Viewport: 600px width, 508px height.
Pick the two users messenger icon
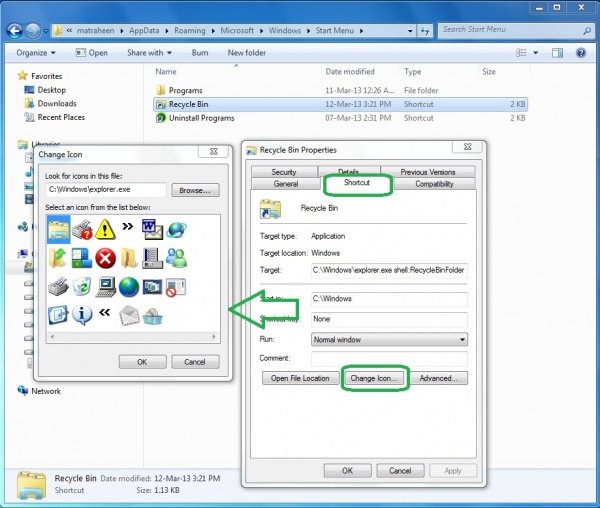[177, 258]
